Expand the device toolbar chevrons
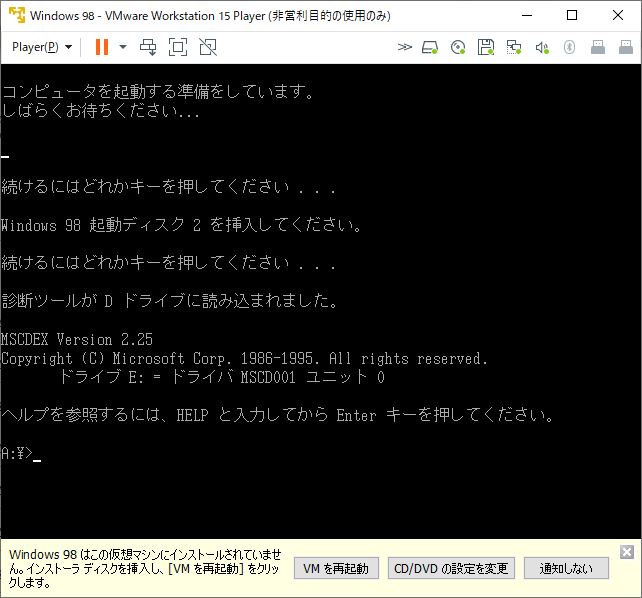The height and width of the screenshot is (598, 642). coord(405,47)
